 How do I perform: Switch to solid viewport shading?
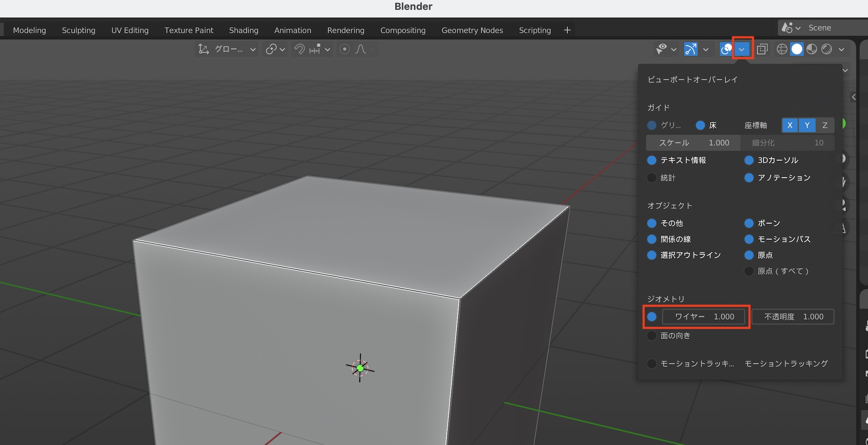[797, 49]
